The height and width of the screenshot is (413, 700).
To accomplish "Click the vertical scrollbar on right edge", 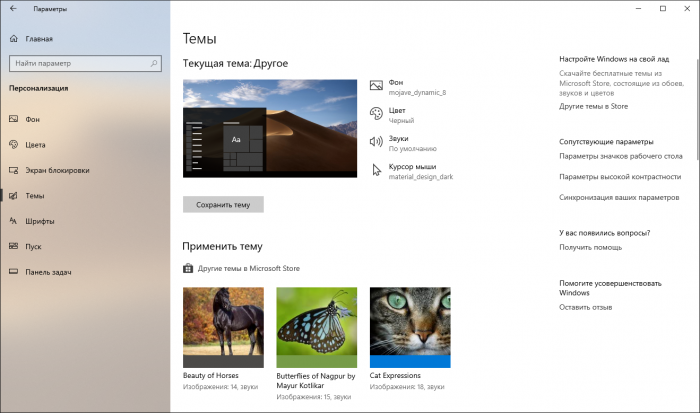I will pos(697,109).
